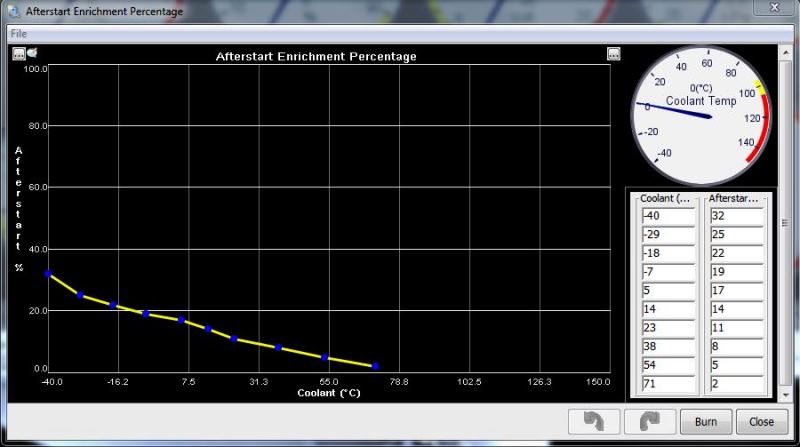Viewport: 800px width, 447px height.
Task: Click the Coolant Temp gauge
Action: pos(703,113)
